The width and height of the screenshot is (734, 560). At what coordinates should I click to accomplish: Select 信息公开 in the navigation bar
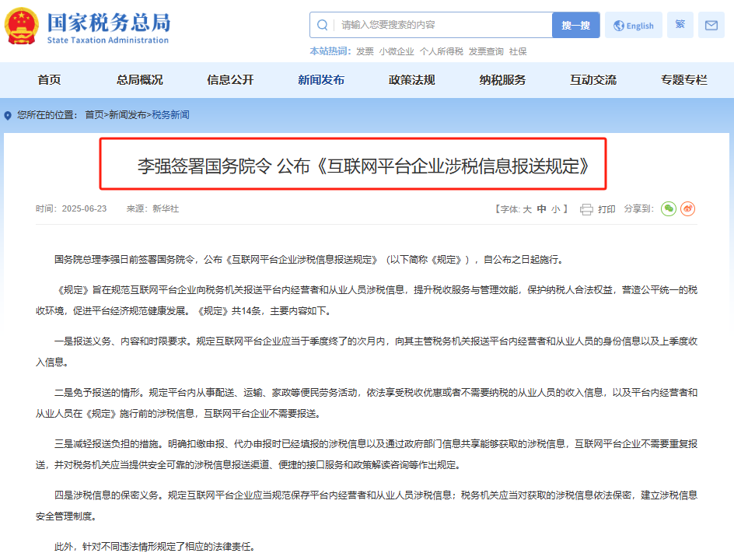click(231, 79)
